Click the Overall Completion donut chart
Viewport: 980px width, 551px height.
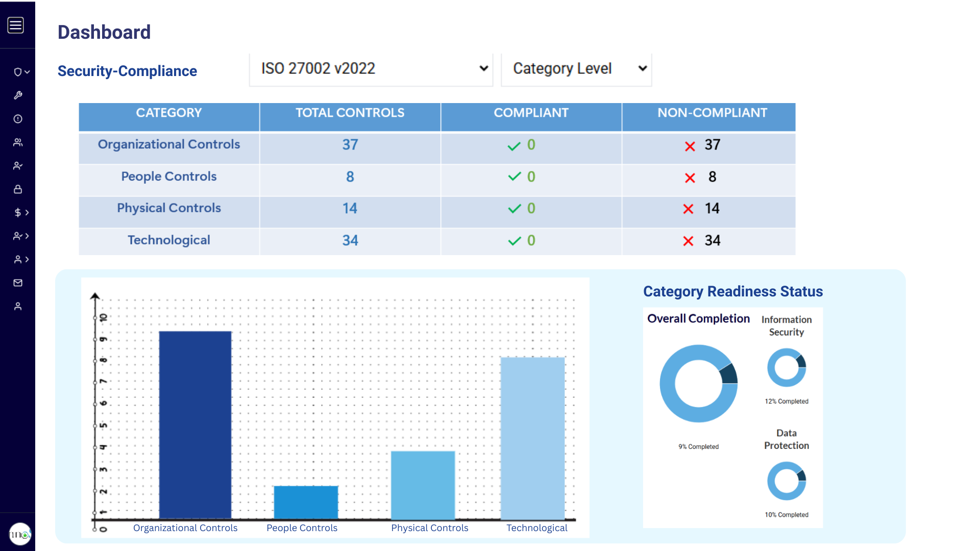698,384
